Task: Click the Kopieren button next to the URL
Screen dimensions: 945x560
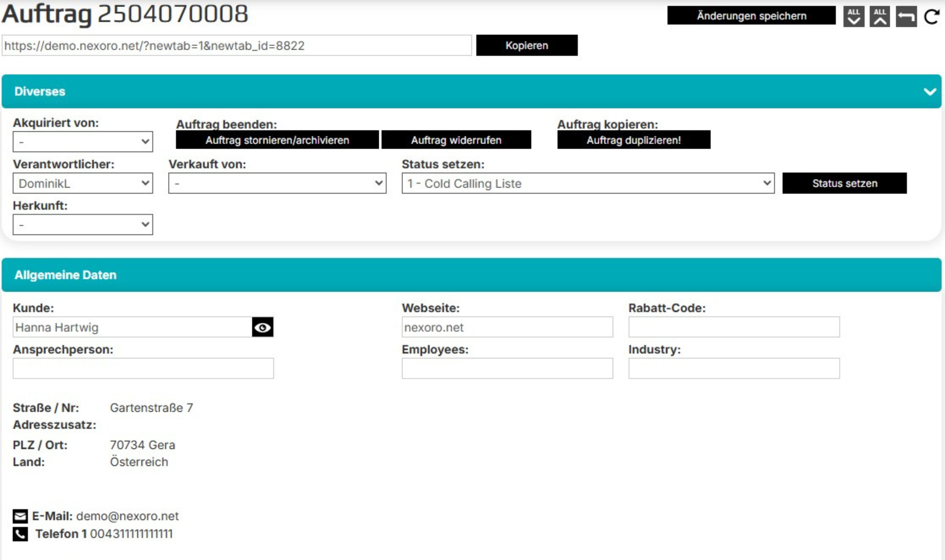Action: [x=527, y=45]
